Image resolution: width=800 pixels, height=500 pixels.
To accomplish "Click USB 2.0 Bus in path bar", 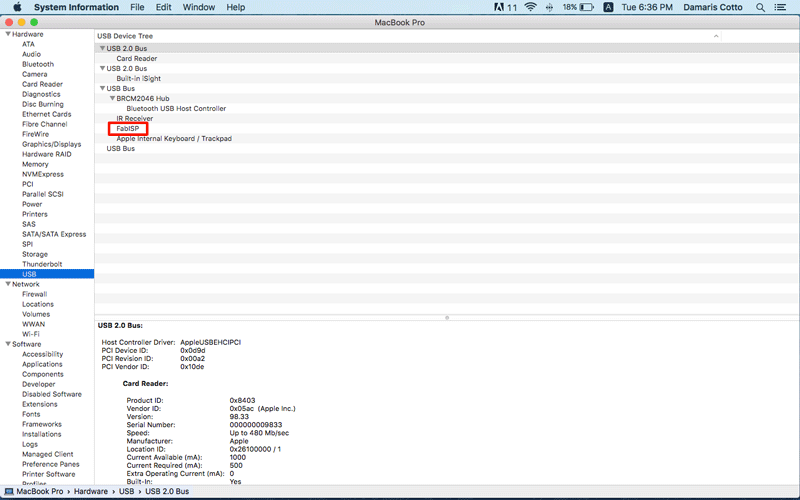I will [167, 491].
